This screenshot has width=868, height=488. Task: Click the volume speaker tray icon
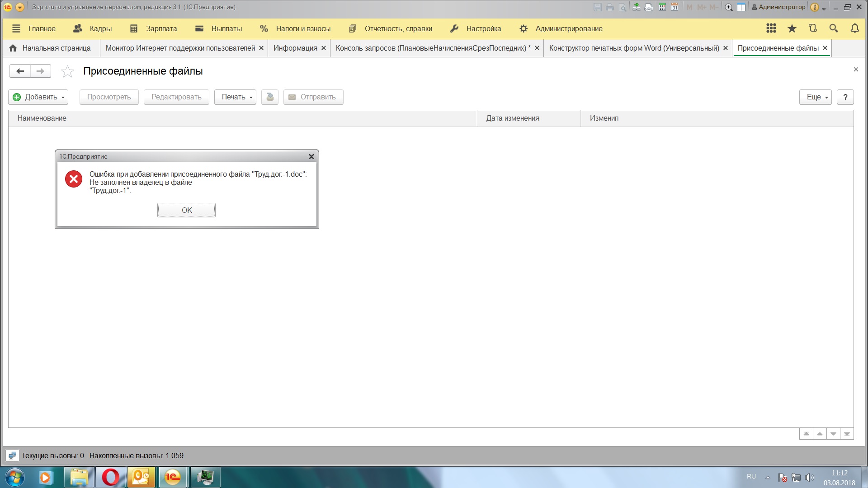[809, 478]
